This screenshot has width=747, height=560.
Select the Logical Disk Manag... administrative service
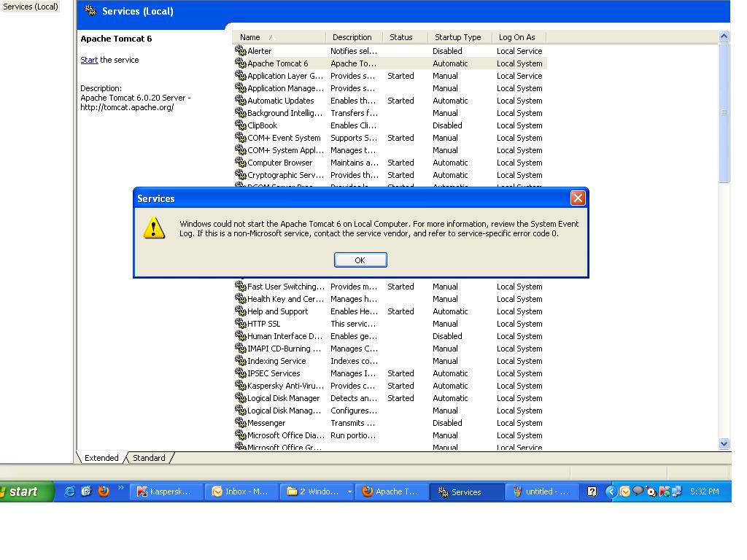pyautogui.click(x=390, y=411)
